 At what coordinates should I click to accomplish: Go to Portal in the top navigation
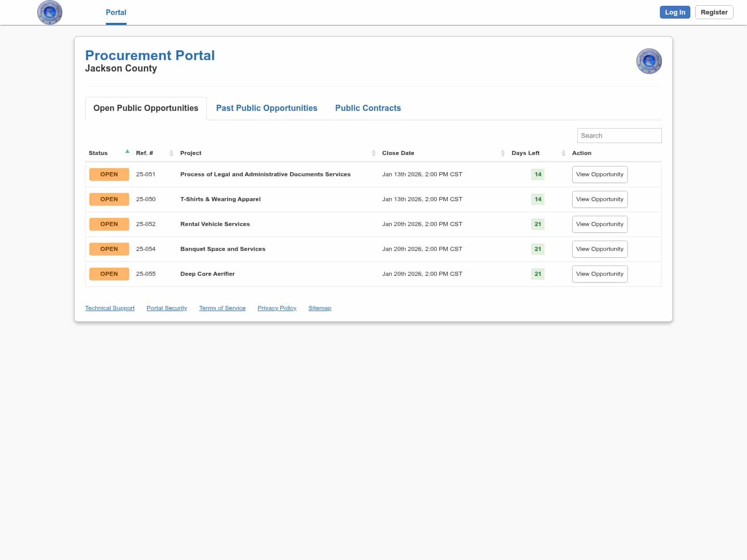coord(116,12)
